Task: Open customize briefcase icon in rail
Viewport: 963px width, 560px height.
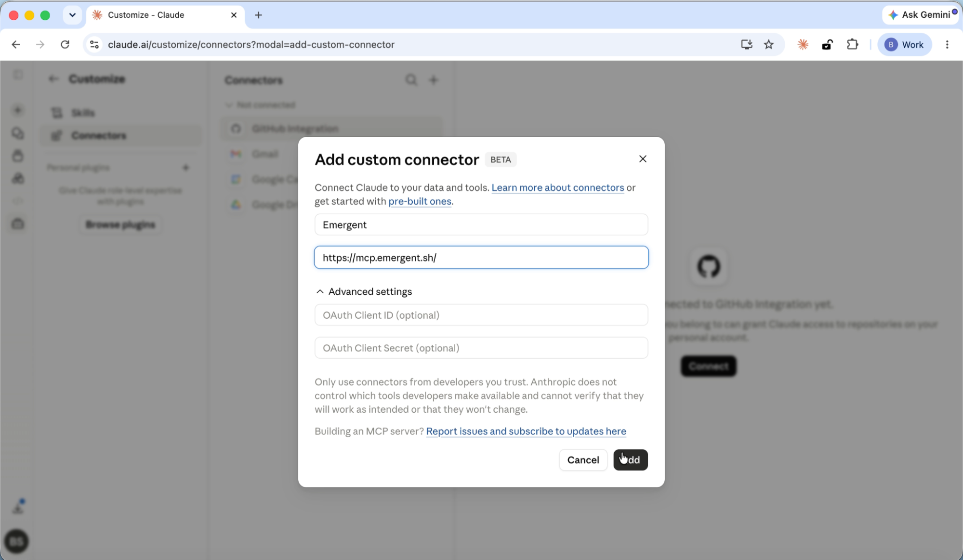Action: coord(18,224)
